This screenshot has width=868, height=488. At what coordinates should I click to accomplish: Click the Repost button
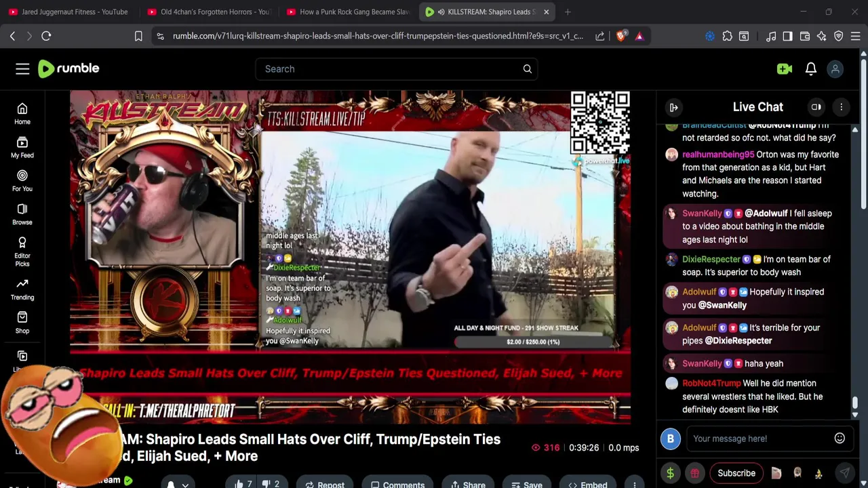click(x=325, y=484)
